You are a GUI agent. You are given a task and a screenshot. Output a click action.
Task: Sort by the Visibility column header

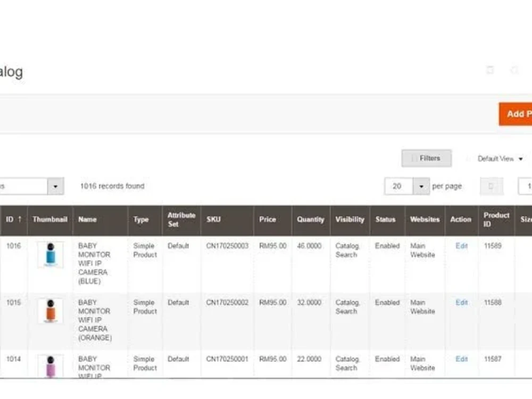coord(350,220)
